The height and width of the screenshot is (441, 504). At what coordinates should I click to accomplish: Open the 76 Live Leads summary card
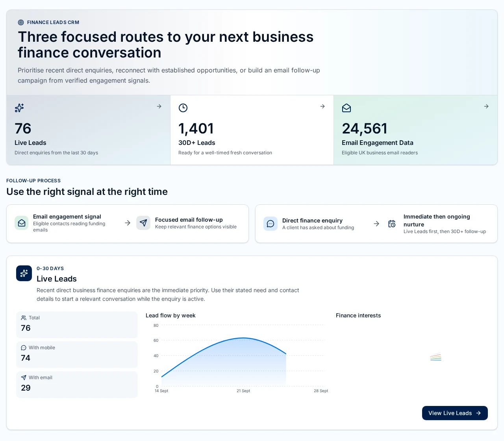(88, 130)
